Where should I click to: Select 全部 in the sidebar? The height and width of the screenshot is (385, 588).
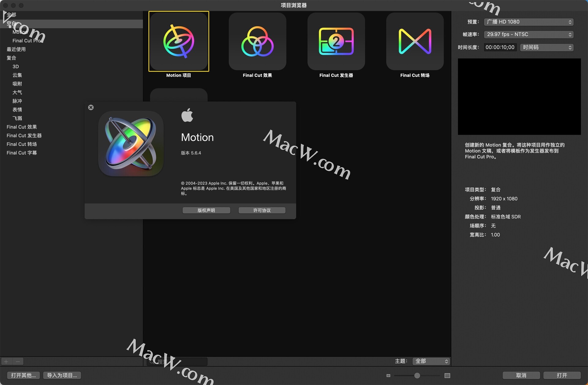[x=71, y=15]
